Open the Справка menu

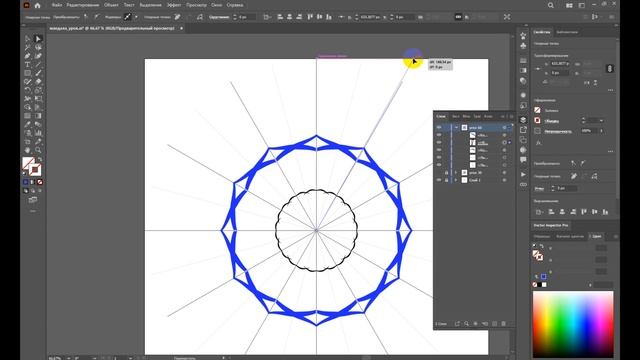(x=235, y=5)
